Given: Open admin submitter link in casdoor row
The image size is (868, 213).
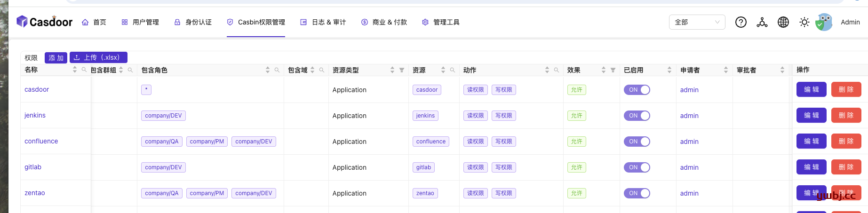Looking at the screenshot, I should tap(689, 90).
